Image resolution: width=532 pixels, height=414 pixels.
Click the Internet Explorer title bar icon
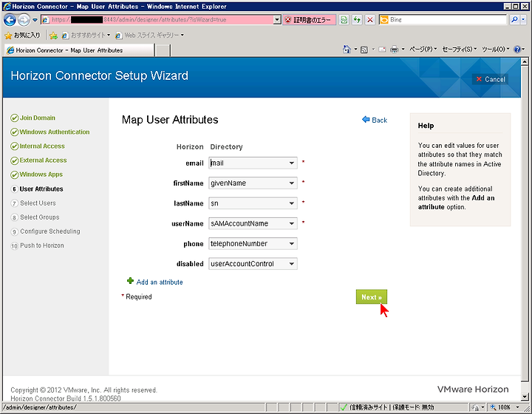(x=7, y=6)
